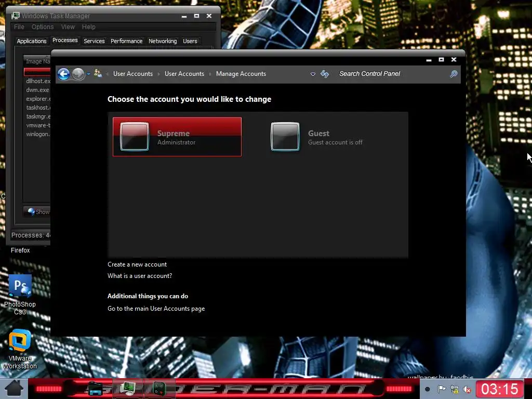The image size is (532, 399).
Task: Click Image Name column header in Task Manager
Action: tap(37, 61)
